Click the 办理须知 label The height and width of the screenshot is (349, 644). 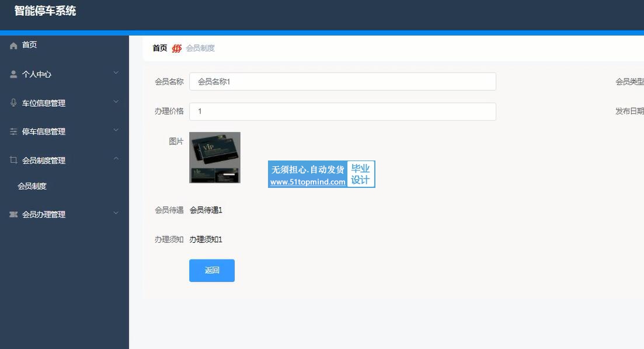[x=169, y=240]
